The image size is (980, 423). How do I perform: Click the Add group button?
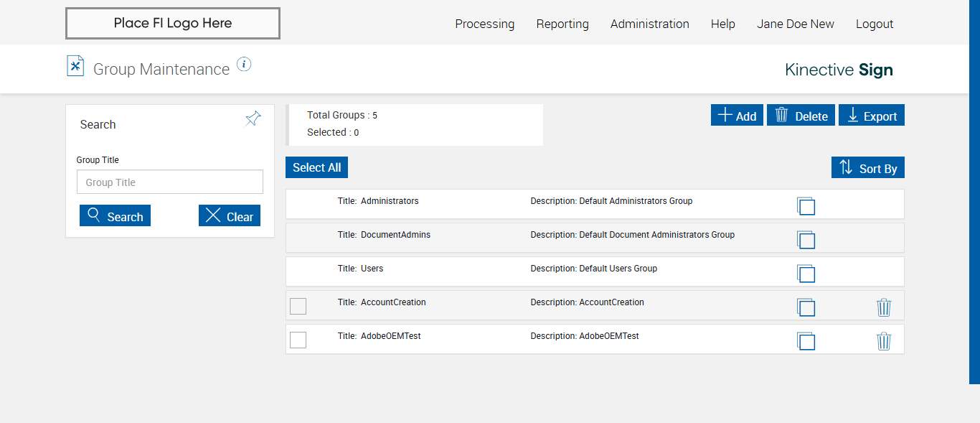point(737,116)
